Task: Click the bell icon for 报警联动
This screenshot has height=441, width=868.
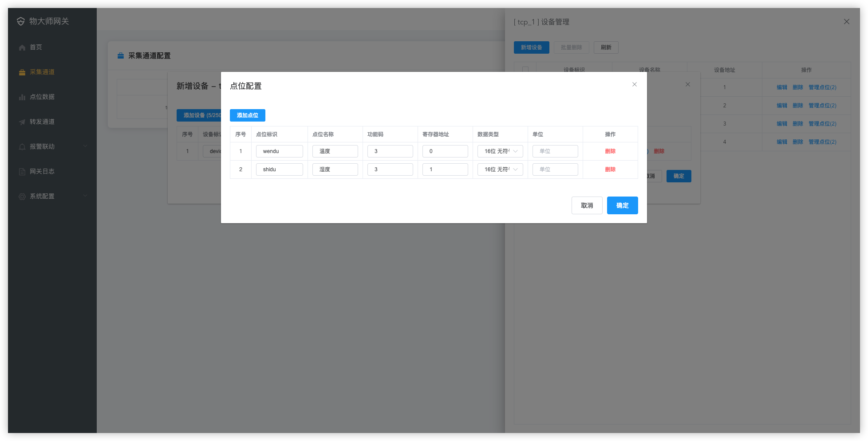Action: (22, 147)
